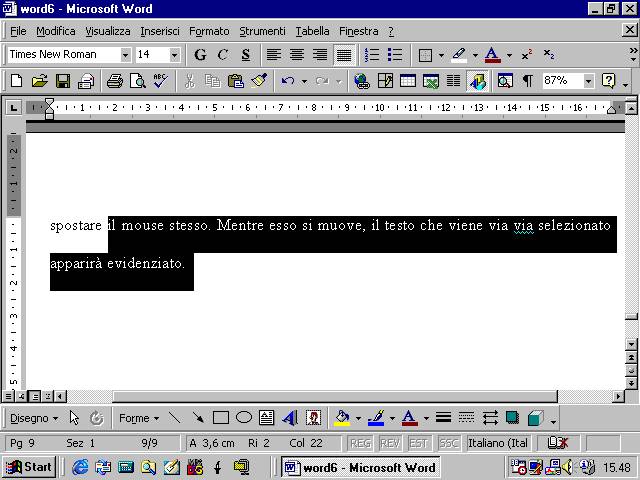Open a file with the Open folder icon

[x=40, y=81]
